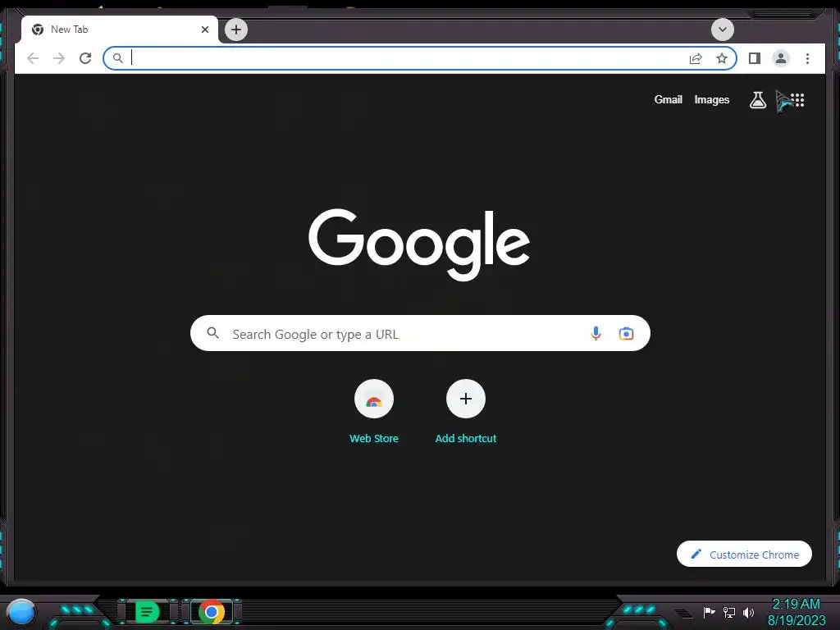The width and height of the screenshot is (840, 630).
Task: Open the Chrome profile avatar
Action: [781, 58]
